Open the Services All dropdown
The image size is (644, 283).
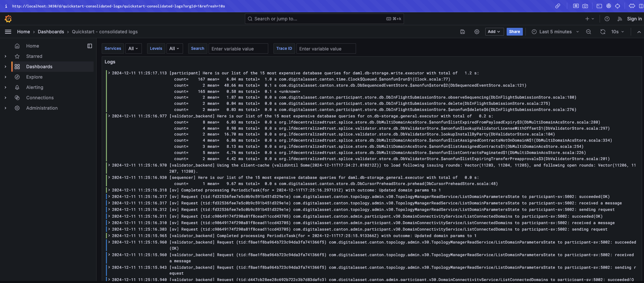pos(133,49)
